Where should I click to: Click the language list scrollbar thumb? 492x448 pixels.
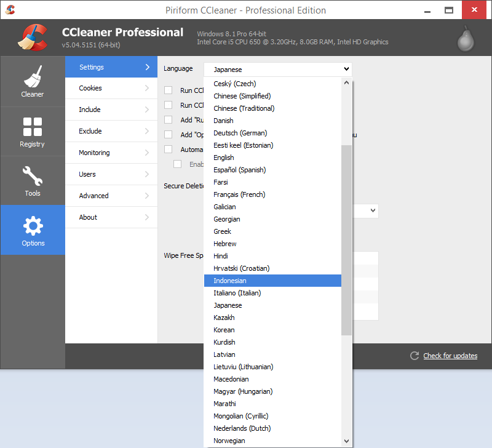click(x=346, y=240)
